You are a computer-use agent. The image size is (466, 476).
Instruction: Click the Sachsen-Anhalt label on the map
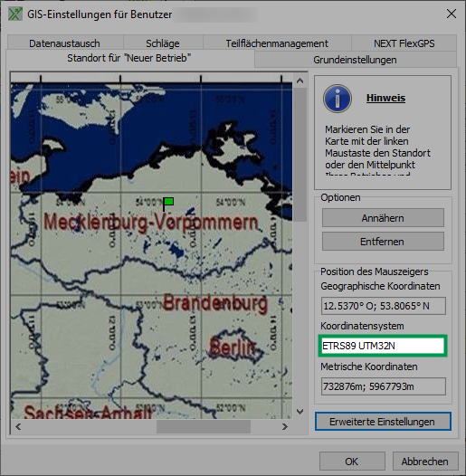[88, 413]
